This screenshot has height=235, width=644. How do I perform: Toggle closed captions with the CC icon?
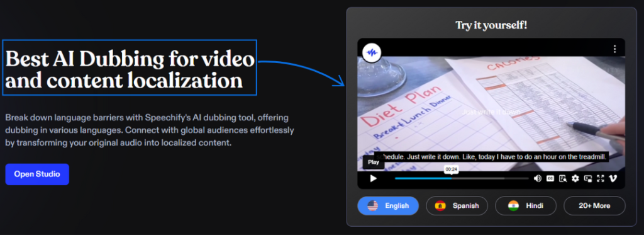tap(550, 179)
